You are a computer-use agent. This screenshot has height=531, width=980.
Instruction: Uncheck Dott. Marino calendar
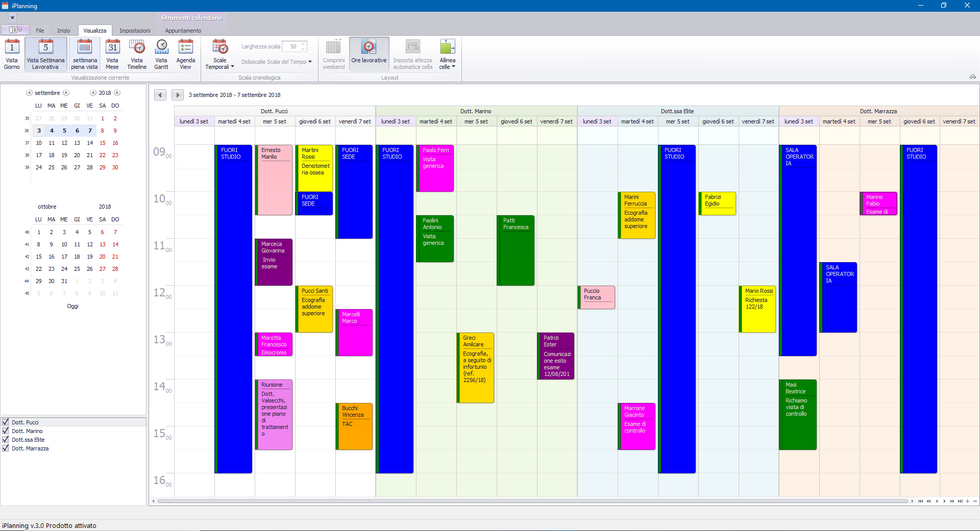coord(6,431)
